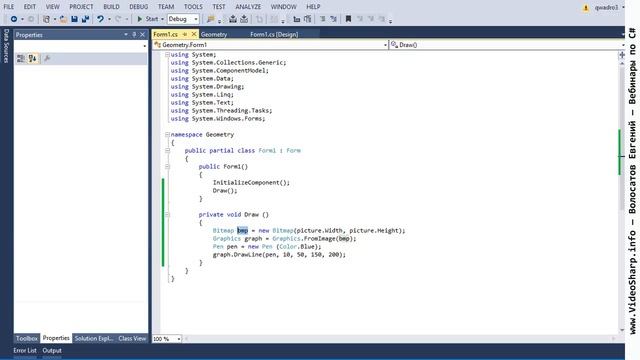Open the TEAM menu

tap(166, 7)
